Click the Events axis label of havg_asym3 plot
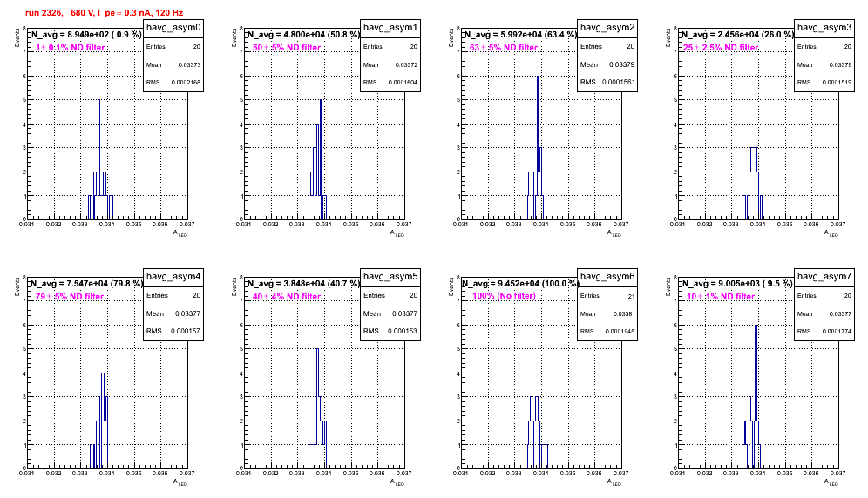The height and width of the screenshot is (498, 868). click(667, 37)
